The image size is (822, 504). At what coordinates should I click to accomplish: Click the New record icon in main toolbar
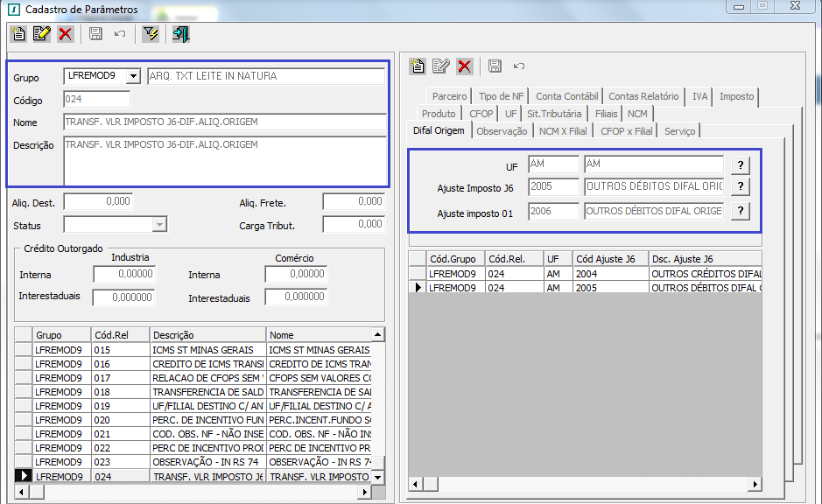click(18, 34)
